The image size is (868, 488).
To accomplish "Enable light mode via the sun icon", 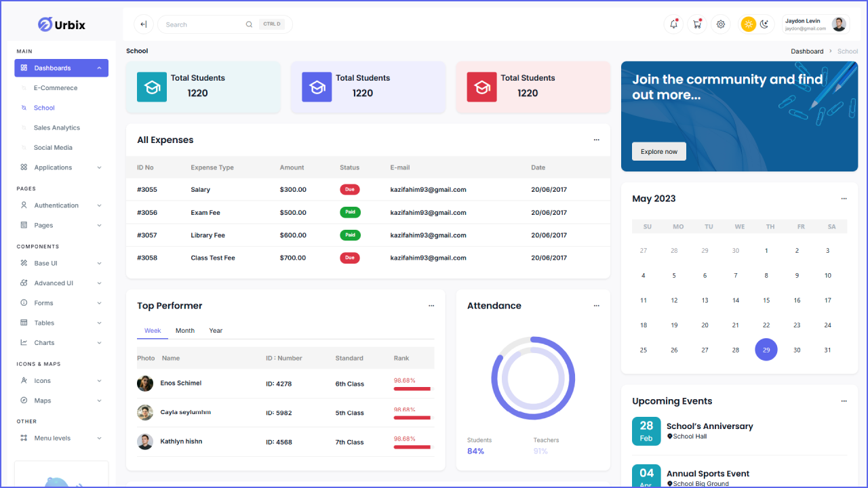I will pyautogui.click(x=749, y=24).
